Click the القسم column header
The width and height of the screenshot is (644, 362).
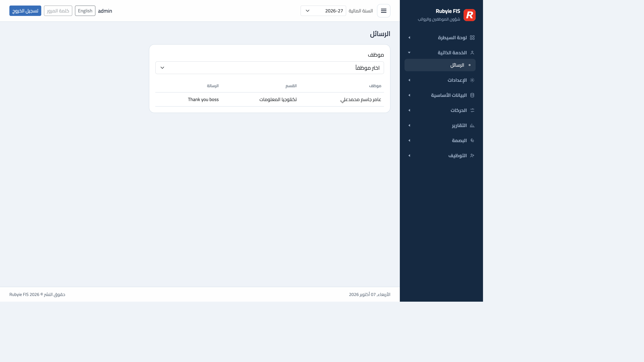point(291,86)
